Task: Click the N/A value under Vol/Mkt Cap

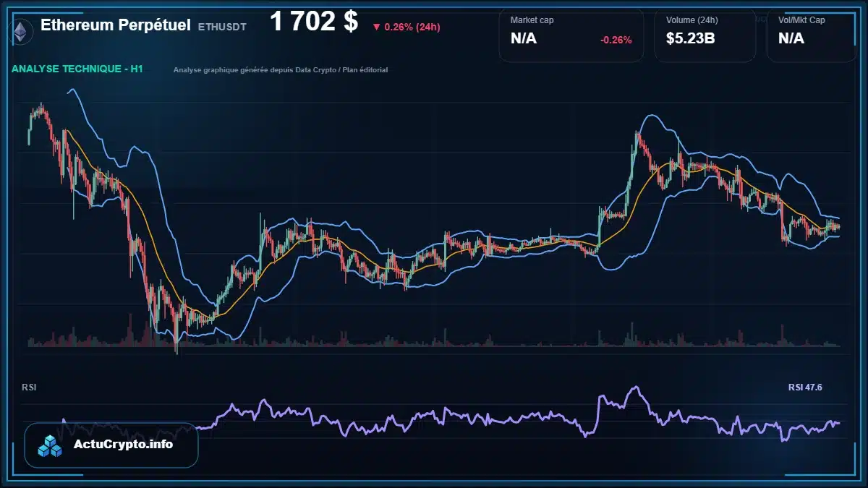Action: click(791, 38)
